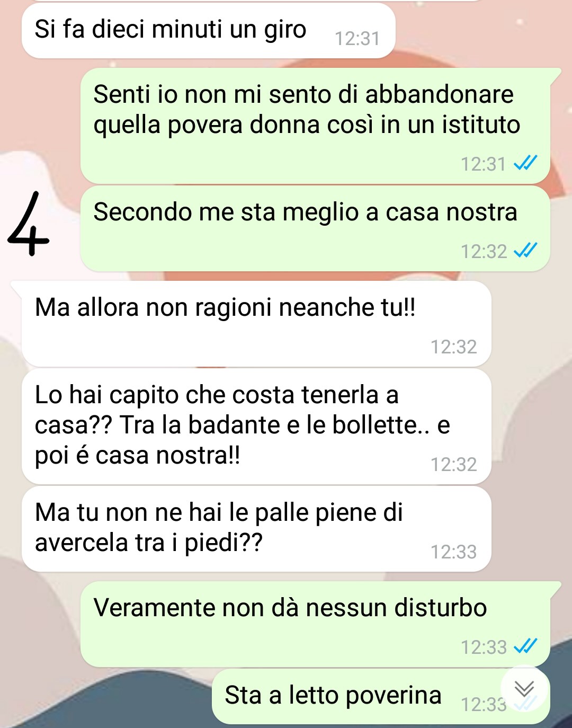Tap the blue double check on 'Veramente non dà nessun disturbo'

click(526, 646)
